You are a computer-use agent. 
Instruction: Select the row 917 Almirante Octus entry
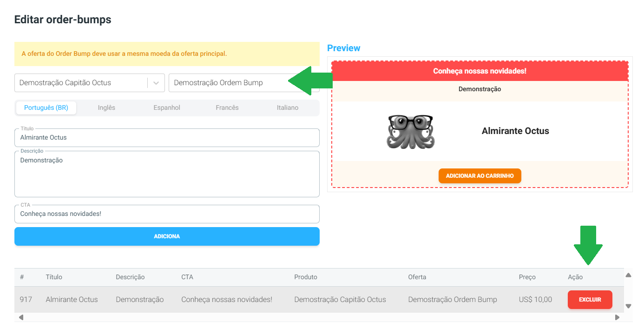coord(72,299)
